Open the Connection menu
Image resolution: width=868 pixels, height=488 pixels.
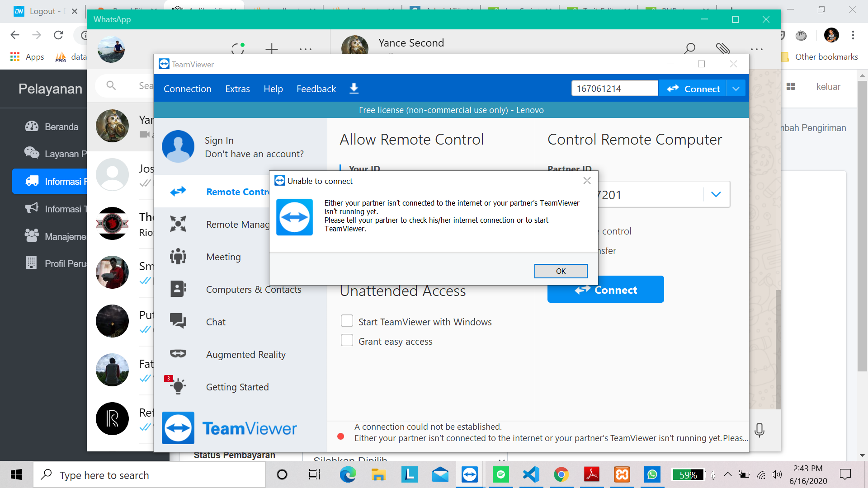point(187,89)
